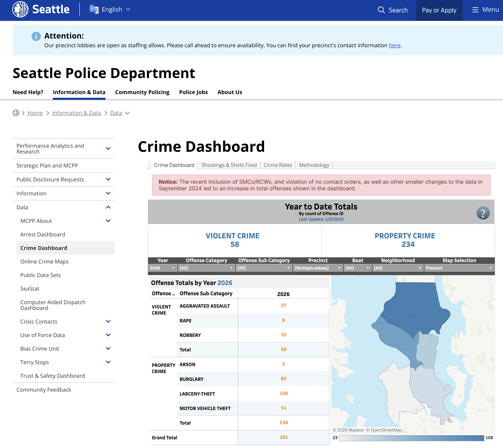The height and width of the screenshot is (448, 503).
Task: Click the Search magnifying glass icon
Action: tap(381, 10)
